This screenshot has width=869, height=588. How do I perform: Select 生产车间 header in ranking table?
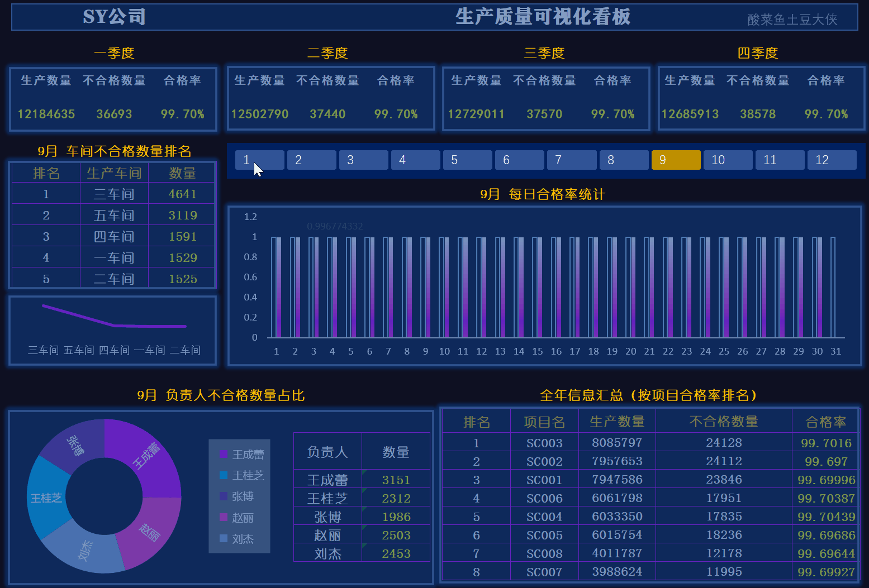(x=114, y=173)
